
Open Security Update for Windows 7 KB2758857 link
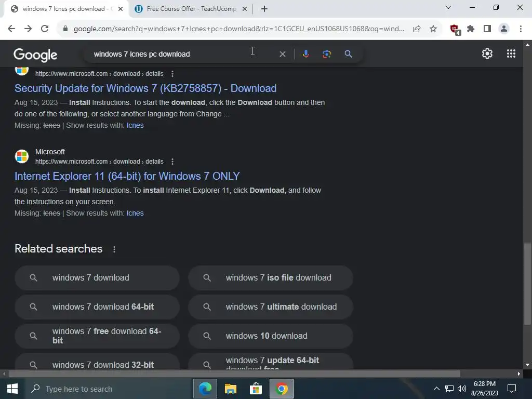click(x=145, y=88)
